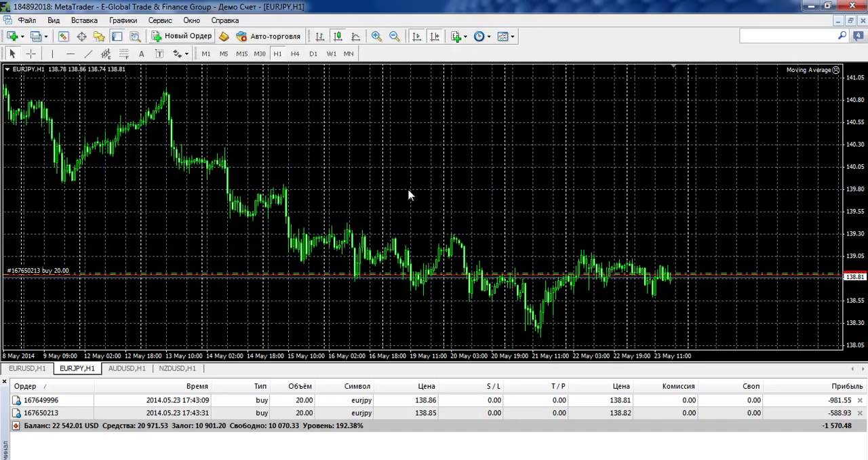Expand the periods dropdown arrow

[488, 37]
